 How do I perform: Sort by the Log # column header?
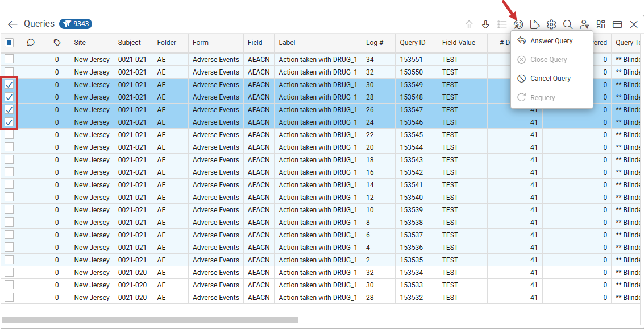click(x=379, y=43)
